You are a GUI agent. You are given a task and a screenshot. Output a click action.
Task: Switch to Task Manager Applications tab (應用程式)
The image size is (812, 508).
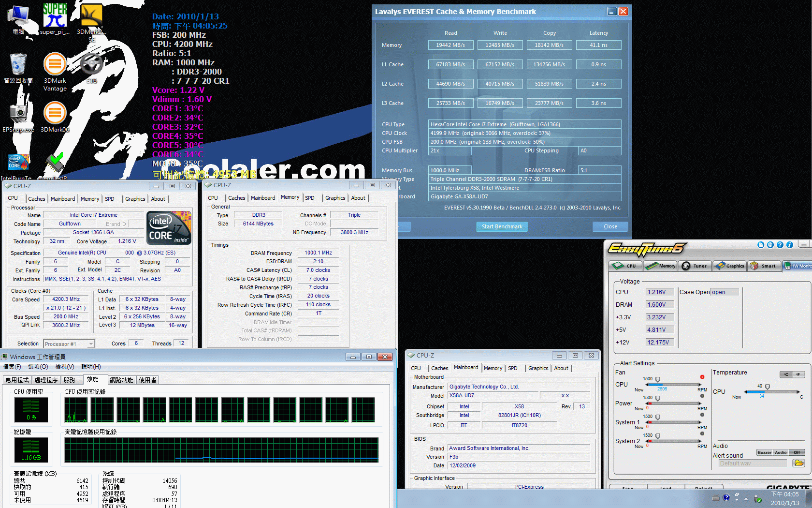tap(17, 380)
